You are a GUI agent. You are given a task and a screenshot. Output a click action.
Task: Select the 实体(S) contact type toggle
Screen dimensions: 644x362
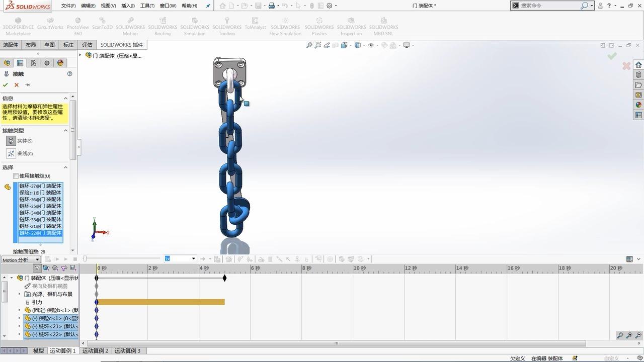(11, 140)
